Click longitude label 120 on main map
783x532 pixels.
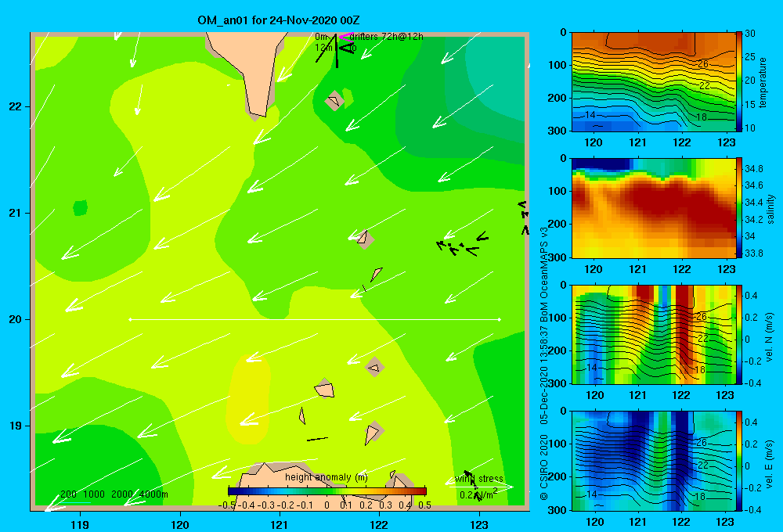pos(180,524)
